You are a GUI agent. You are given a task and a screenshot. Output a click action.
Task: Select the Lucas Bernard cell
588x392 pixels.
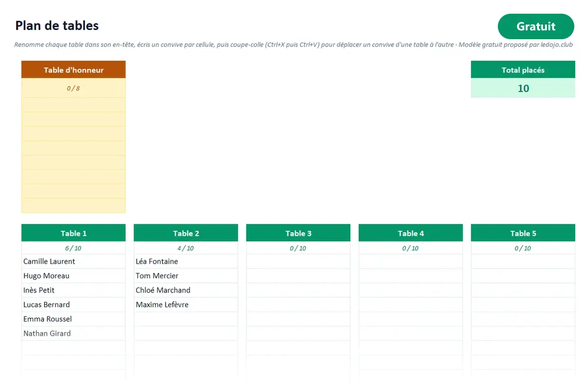pyautogui.click(x=73, y=305)
